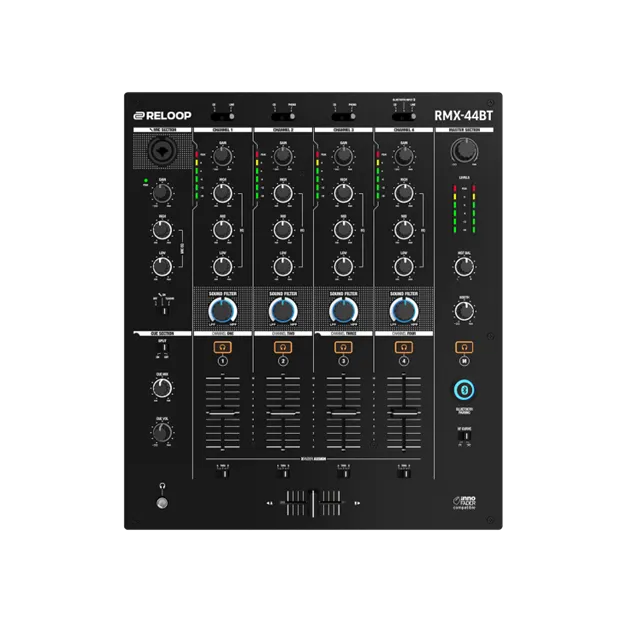Click the master headphone cue button
This screenshot has height=626, width=626.
[464, 347]
